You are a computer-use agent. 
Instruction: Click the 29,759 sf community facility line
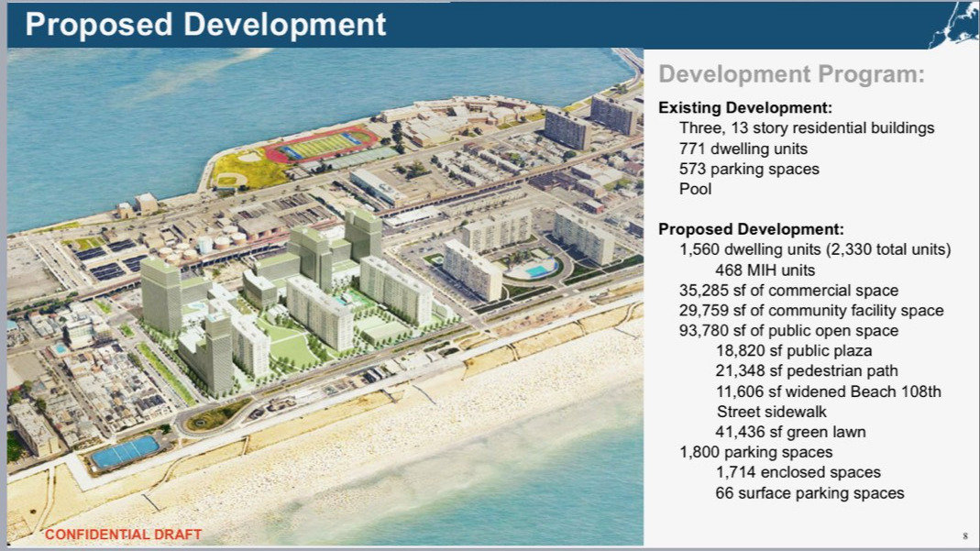[x=810, y=310]
